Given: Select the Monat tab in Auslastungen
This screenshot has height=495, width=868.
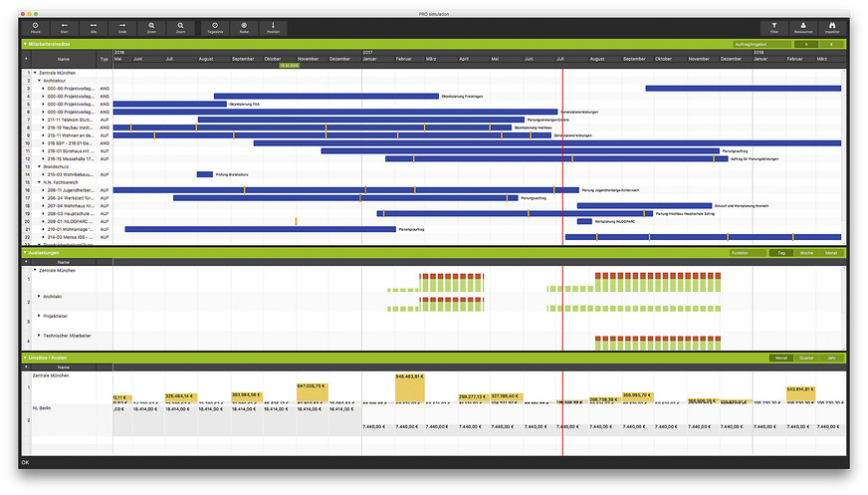Looking at the screenshot, I should tap(831, 253).
